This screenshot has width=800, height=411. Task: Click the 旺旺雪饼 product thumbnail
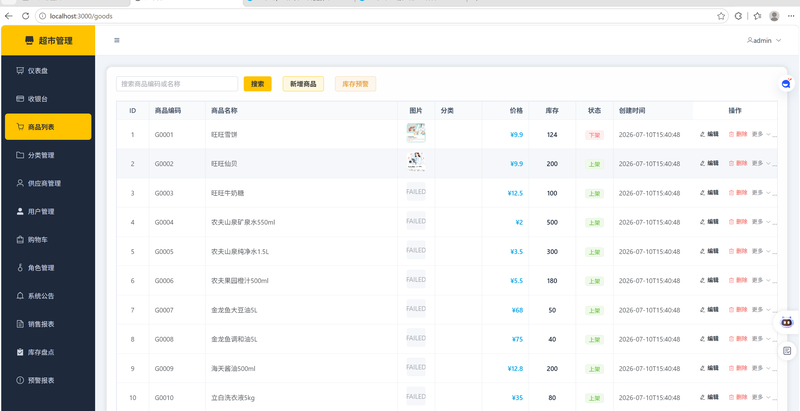(416, 133)
